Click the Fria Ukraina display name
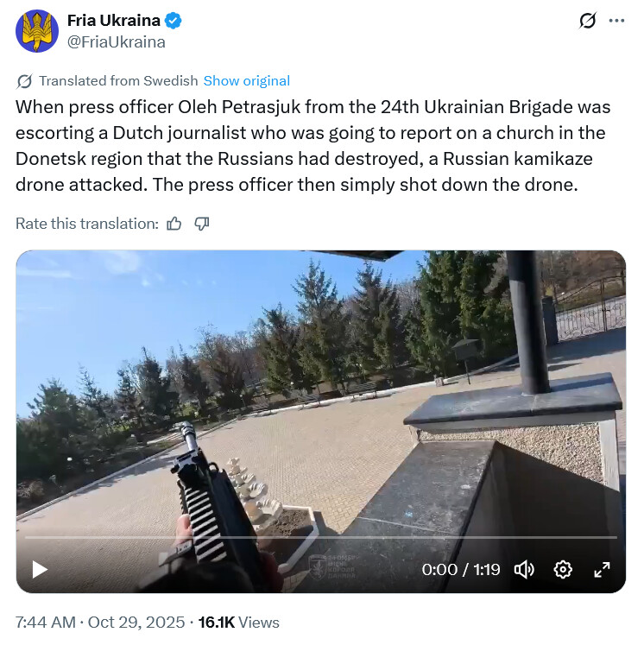This screenshot has width=644, height=645. pyautogui.click(x=113, y=21)
